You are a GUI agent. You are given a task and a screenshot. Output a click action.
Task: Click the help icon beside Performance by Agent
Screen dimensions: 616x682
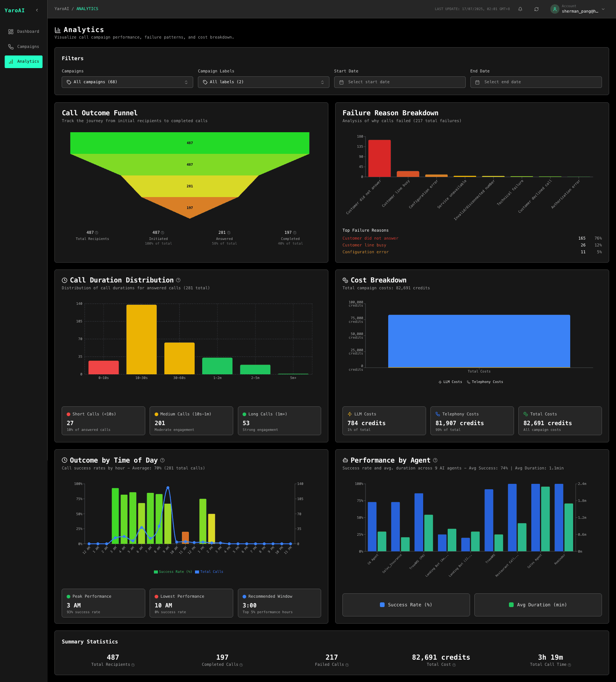point(435,460)
